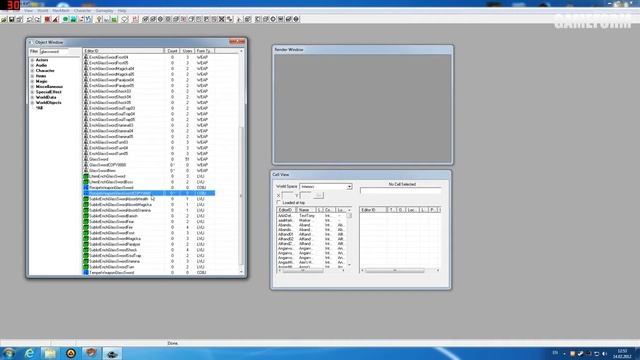Expand the SpecialEffect category in the tree
The width and height of the screenshot is (640, 360).
point(32,92)
